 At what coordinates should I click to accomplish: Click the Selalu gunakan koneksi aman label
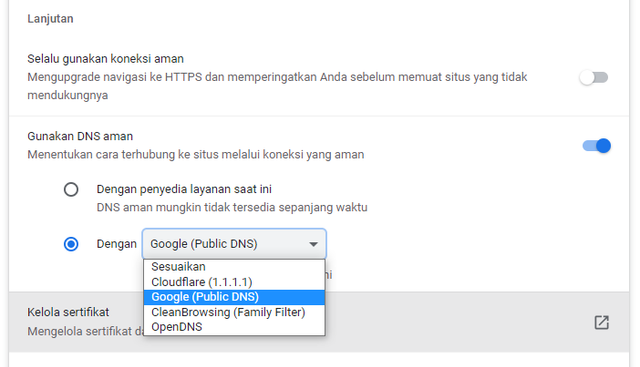click(105, 59)
